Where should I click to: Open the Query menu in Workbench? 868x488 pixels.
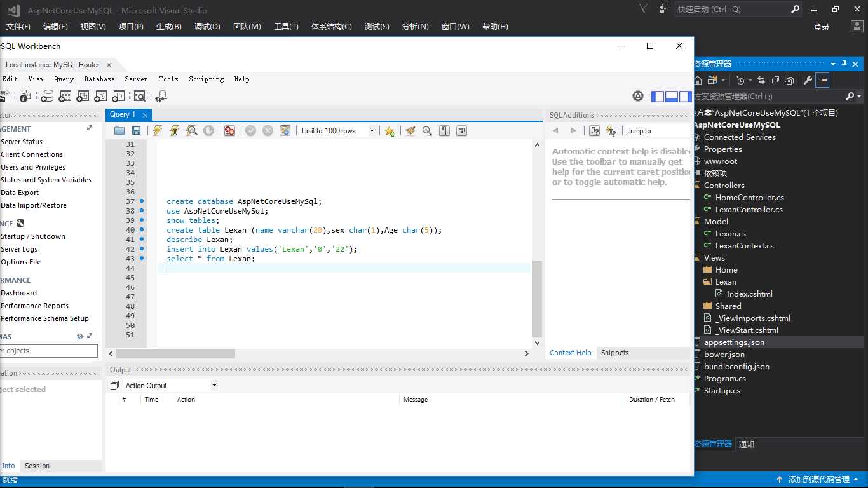pos(64,79)
